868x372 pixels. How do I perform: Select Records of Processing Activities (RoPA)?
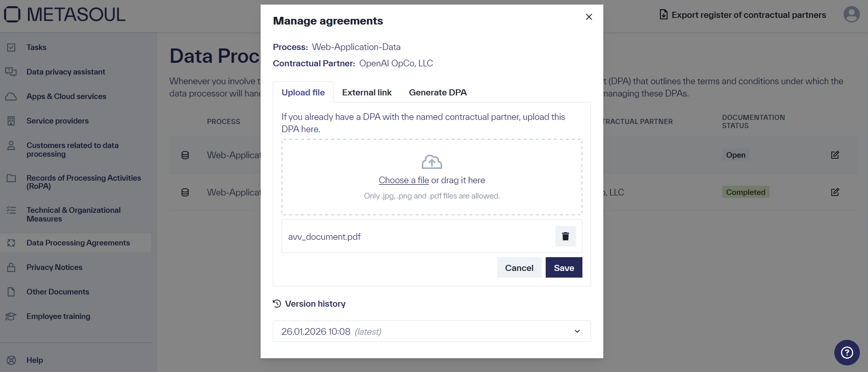pyautogui.click(x=84, y=182)
